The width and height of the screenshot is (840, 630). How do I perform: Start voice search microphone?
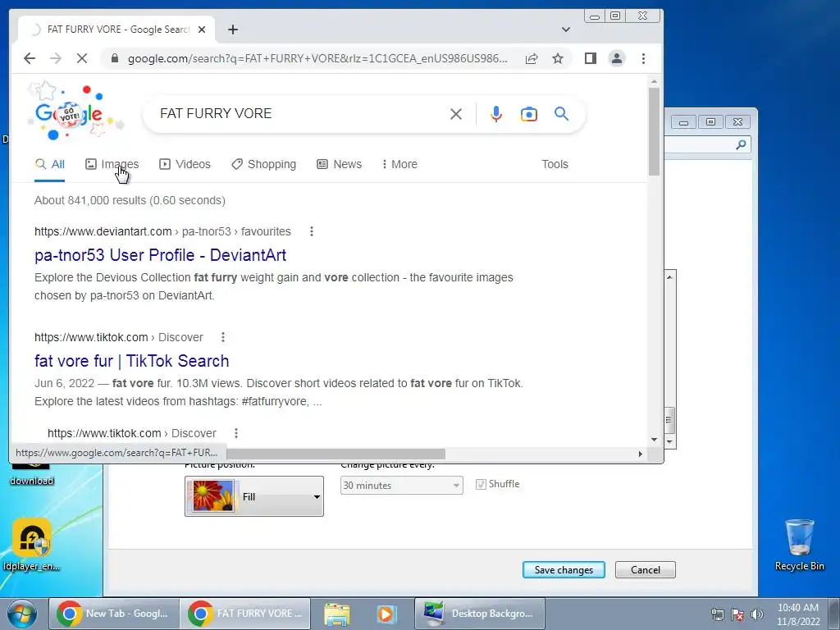pos(496,113)
